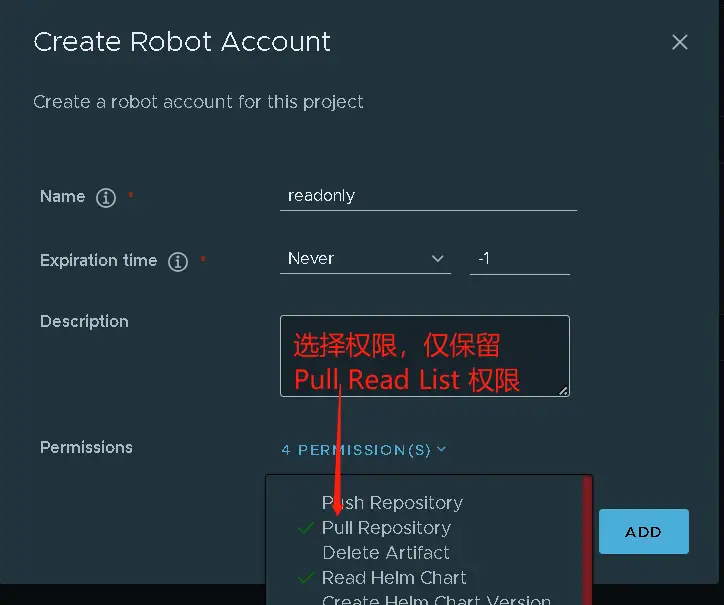The height and width of the screenshot is (605, 724).
Task: Select the Push Repository permission
Action: click(392, 503)
